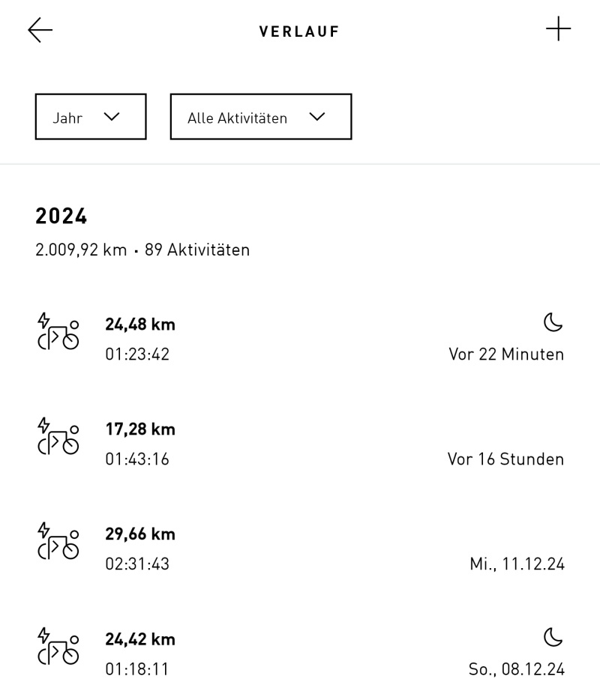Open ride with duration 01:18:11

click(137, 669)
